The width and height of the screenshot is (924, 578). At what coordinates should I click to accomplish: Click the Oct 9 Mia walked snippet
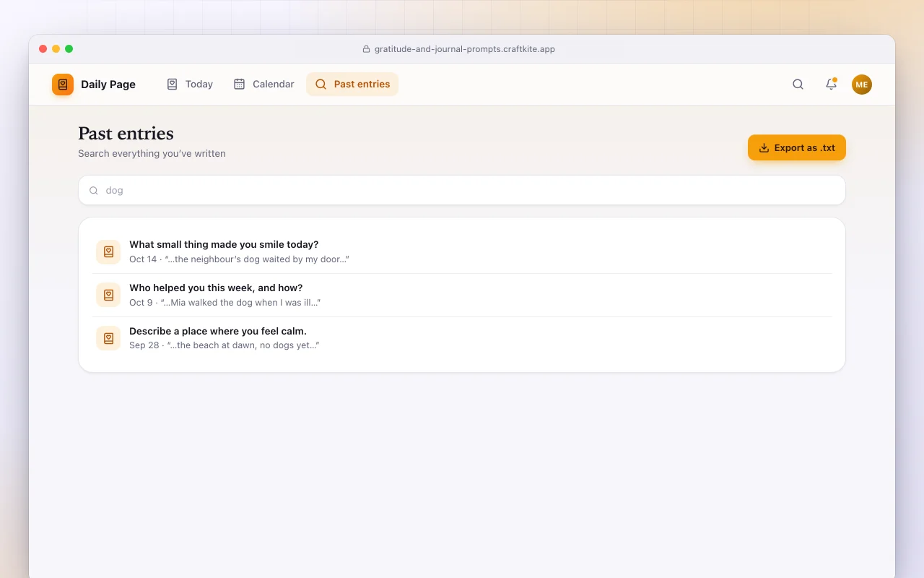pyautogui.click(x=225, y=303)
